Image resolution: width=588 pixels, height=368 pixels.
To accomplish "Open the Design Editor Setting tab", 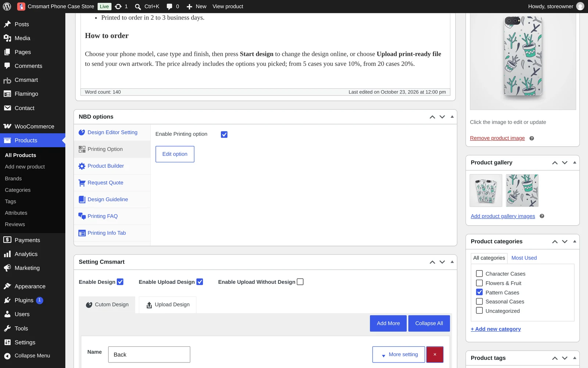I will (x=112, y=132).
